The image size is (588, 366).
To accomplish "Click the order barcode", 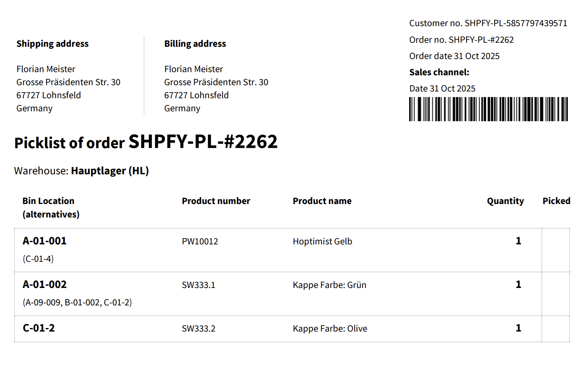I will (x=488, y=109).
